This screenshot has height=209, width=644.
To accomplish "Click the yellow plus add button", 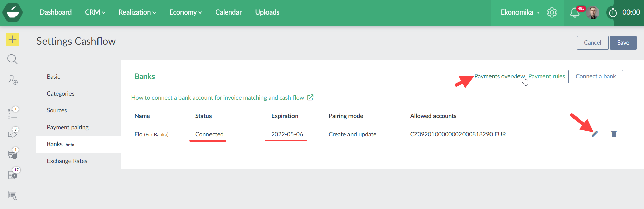I will [12, 40].
